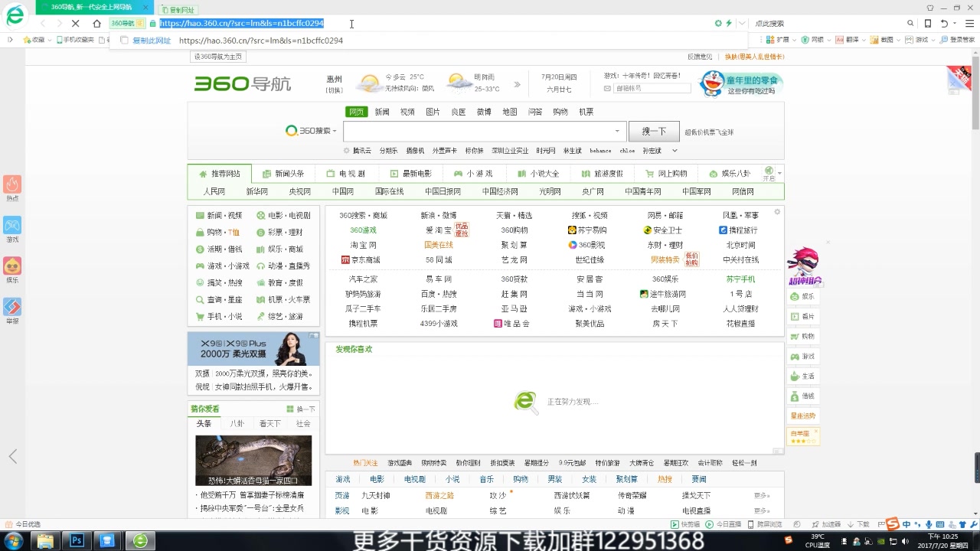Open search suggestions dropdown arrow

pos(617,131)
